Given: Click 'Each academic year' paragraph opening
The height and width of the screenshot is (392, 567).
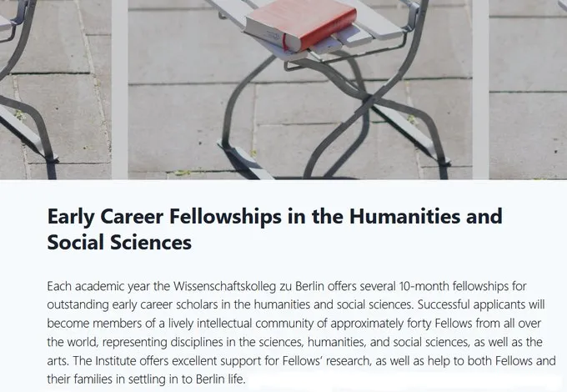Looking at the screenshot, I should [x=98, y=286].
